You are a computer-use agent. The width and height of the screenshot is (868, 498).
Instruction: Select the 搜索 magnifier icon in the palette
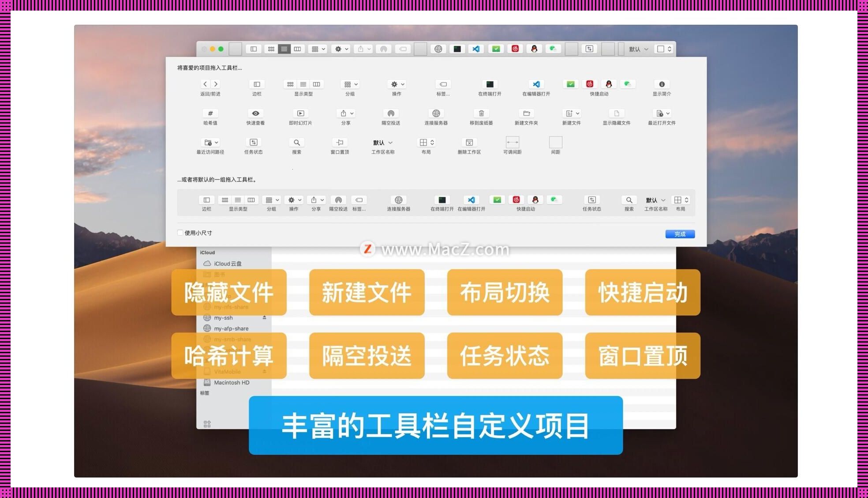[296, 142]
